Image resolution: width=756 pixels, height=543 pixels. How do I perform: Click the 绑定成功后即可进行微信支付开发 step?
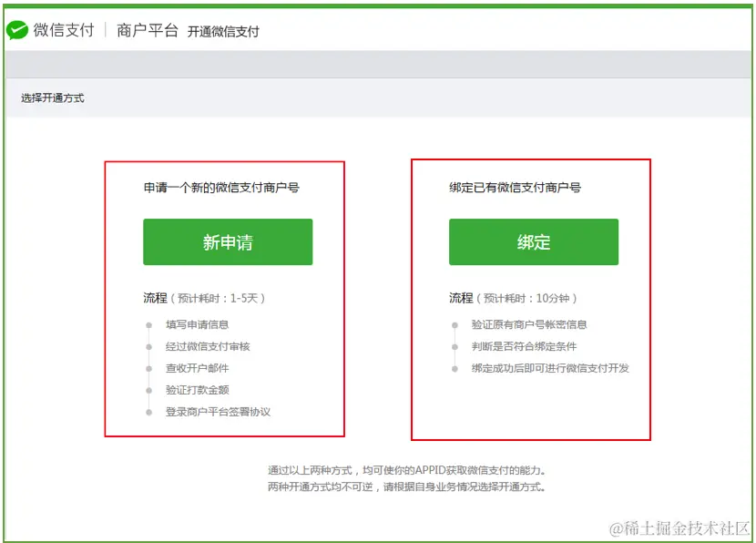coord(550,368)
